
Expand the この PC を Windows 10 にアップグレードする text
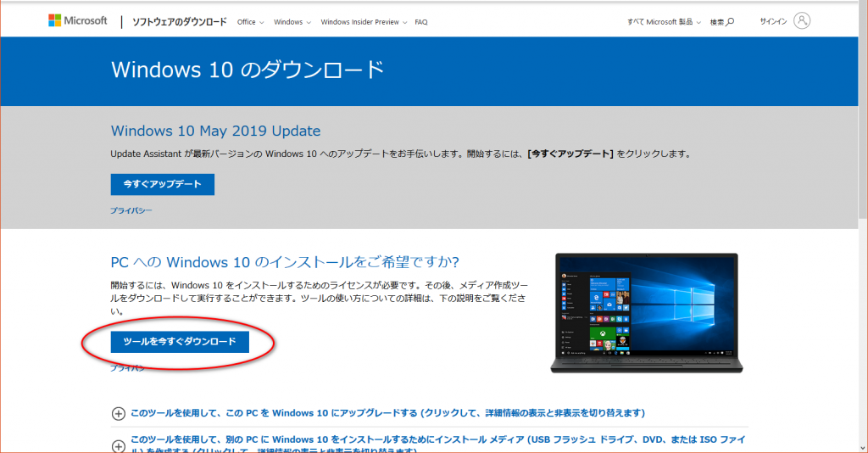387,413
